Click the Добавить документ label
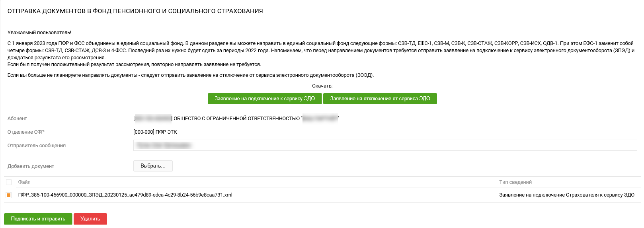 click(31, 166)
